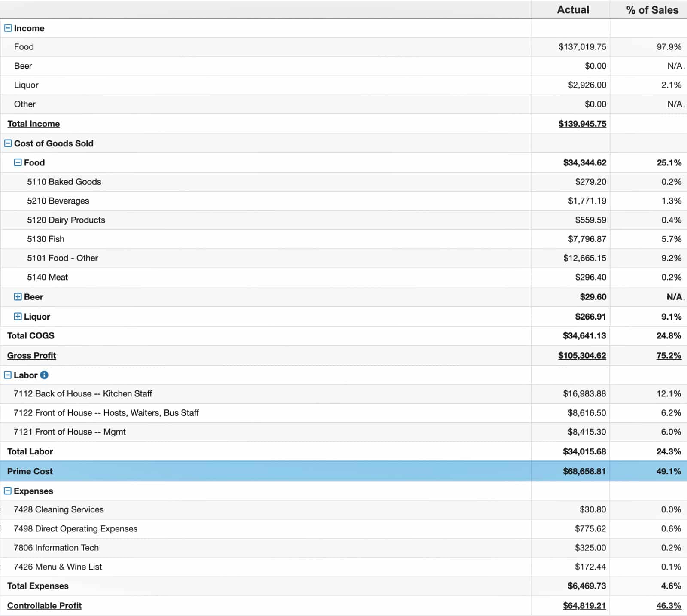
Task: Collapse the Income section
Action: pos(8,28)
